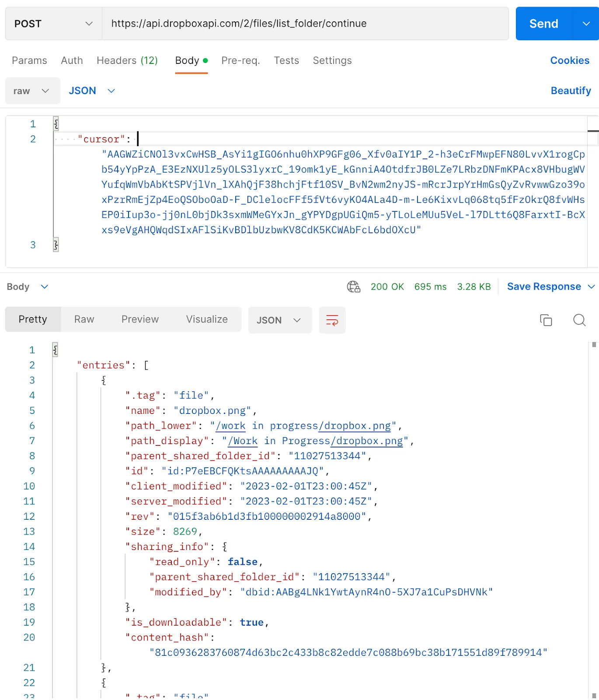
Task: Click the rev value in response
Action: click(x=267, y=517)
